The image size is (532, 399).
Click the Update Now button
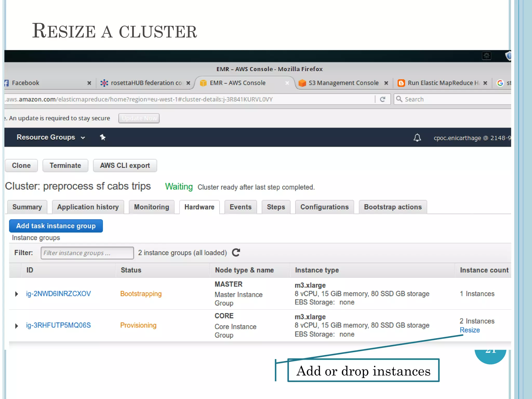139,118
